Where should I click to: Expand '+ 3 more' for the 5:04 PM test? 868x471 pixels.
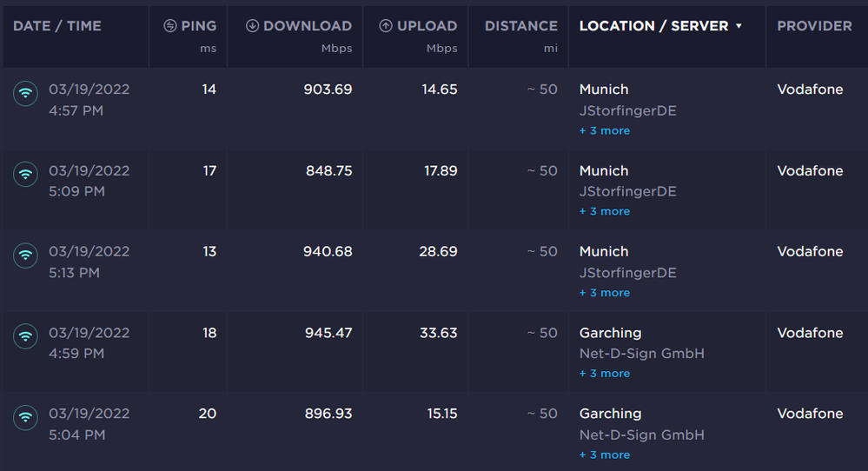605,455
